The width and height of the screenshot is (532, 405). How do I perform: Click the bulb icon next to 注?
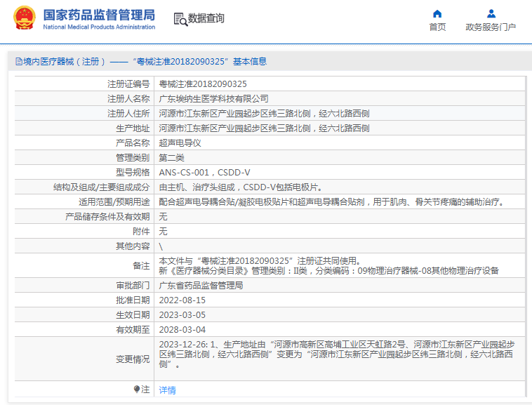136,389
